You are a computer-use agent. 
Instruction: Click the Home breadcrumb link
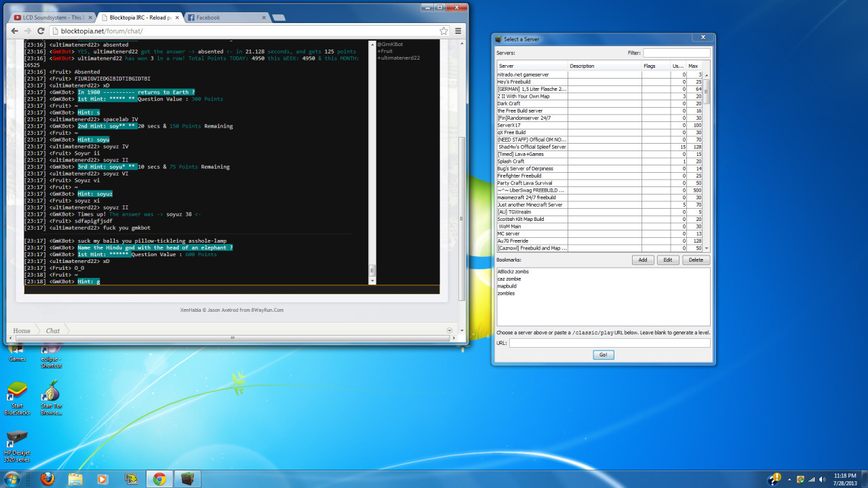[22, 331]
